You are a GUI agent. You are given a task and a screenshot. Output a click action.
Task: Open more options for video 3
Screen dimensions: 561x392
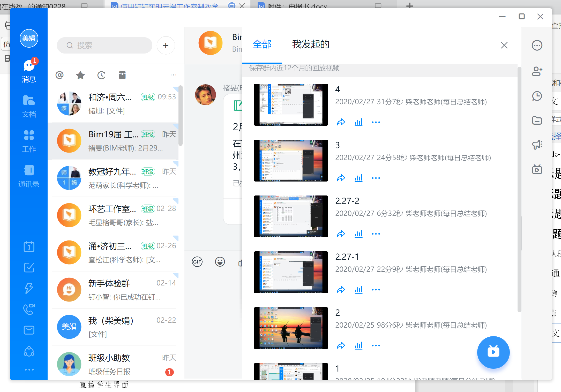[376, 178]
